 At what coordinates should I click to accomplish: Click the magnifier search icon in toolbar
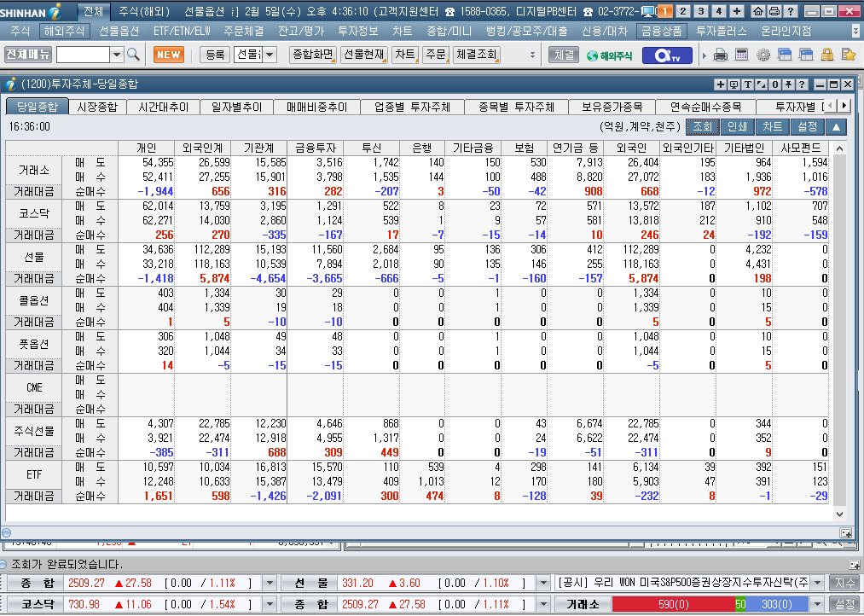pos(133,55)
